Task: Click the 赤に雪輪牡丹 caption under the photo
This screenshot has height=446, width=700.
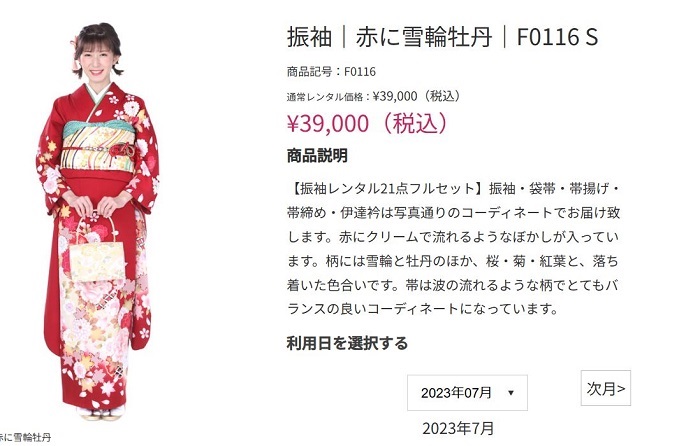Action: (26, 437)
